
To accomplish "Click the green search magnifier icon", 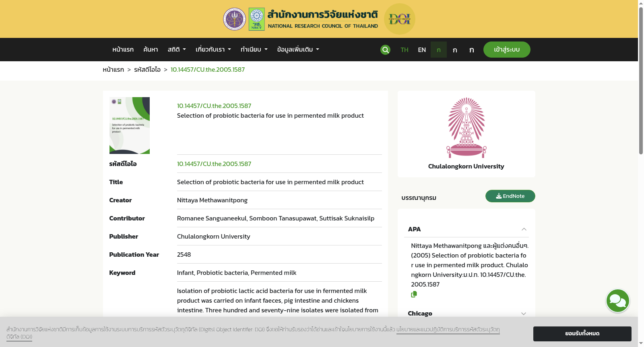I will [x=385, y=50].
